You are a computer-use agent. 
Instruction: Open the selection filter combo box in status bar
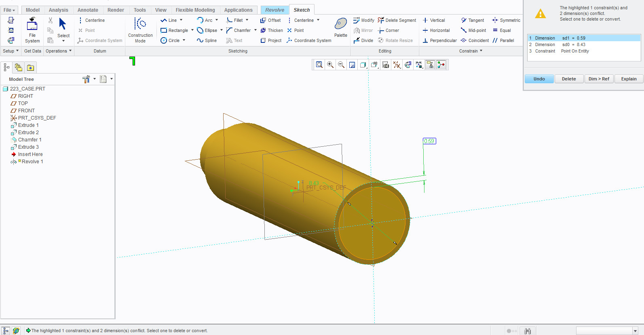(x=607, y=331)
